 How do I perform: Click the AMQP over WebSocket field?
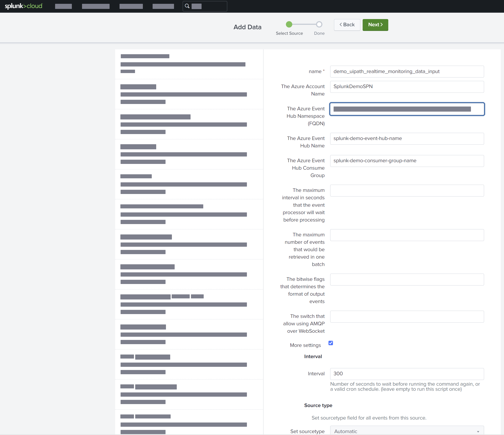(x=407, y=316)
